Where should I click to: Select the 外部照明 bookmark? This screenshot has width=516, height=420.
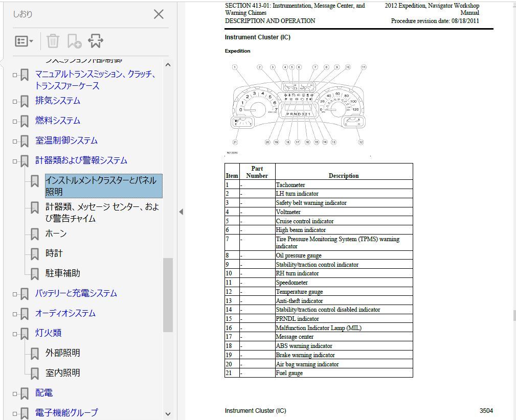pos(62,353)
